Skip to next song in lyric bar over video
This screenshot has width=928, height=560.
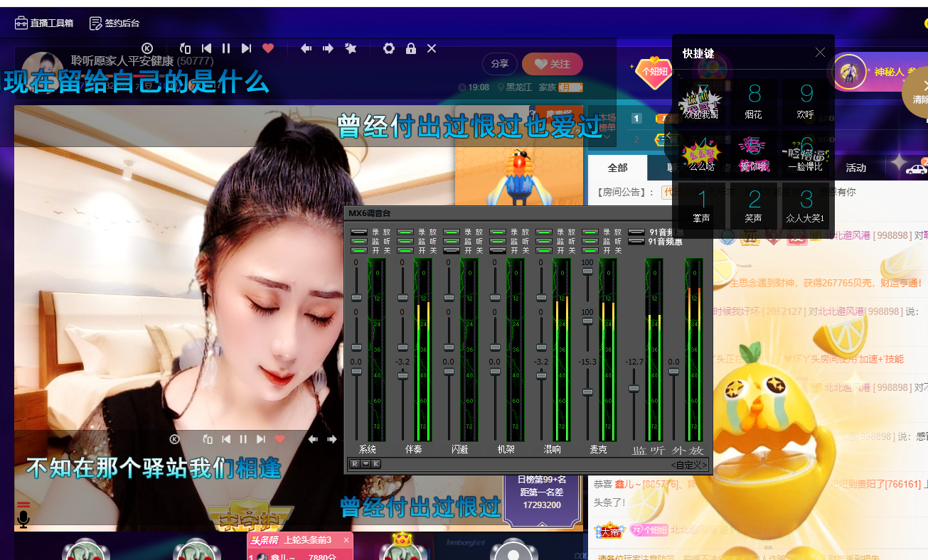tap(261, 439)
